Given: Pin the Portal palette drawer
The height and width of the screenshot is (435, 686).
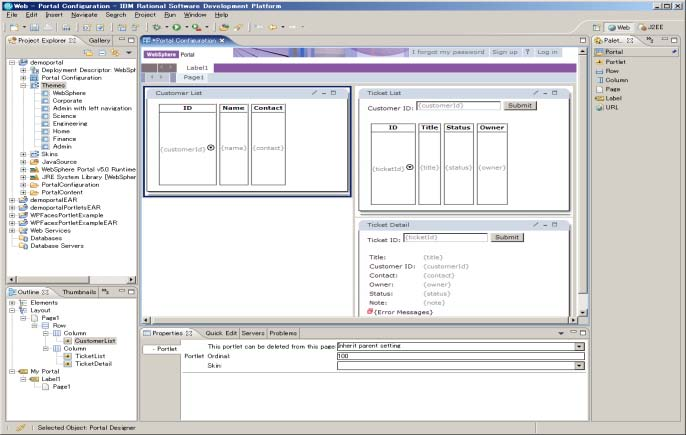Looking at the screenshot, I should 674,52.
